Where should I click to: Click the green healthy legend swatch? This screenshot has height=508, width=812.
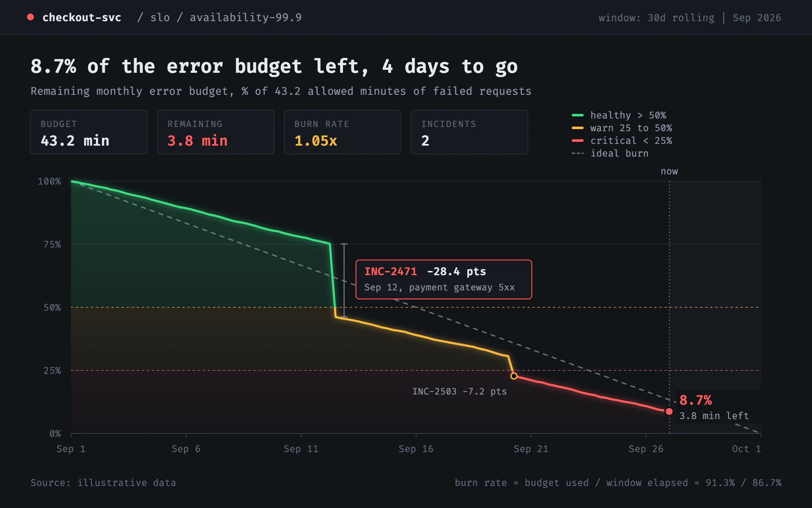click(578, 115)
